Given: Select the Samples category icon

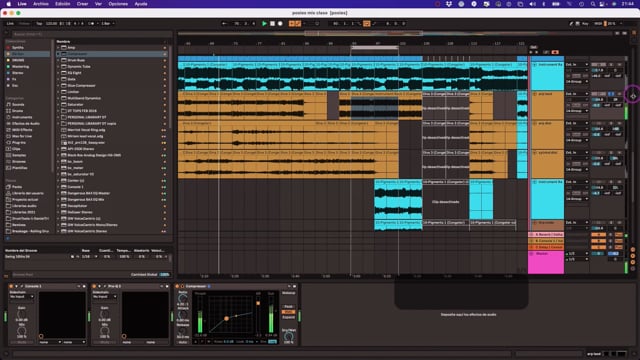Looking at the screenshot, I should (8, 155).
